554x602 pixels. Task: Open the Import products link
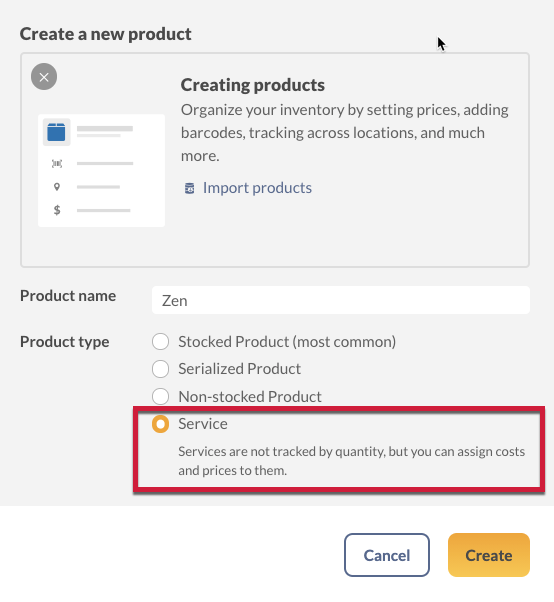[257, 188]
